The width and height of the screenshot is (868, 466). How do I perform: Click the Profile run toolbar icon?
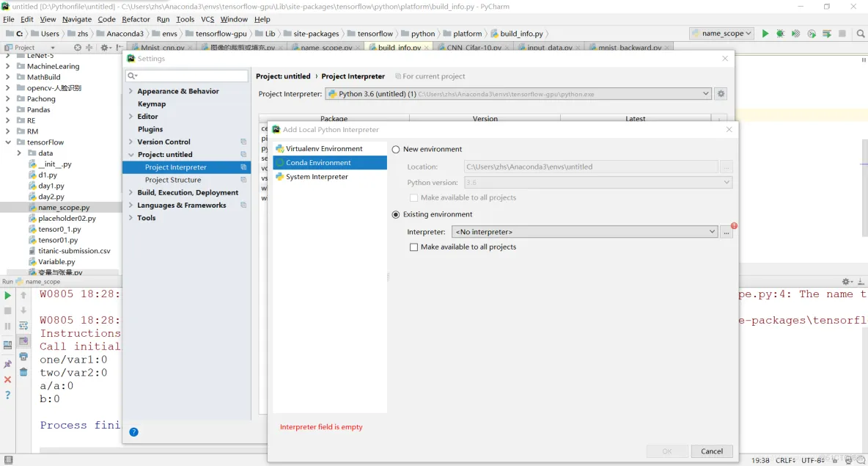coord(812,34)
